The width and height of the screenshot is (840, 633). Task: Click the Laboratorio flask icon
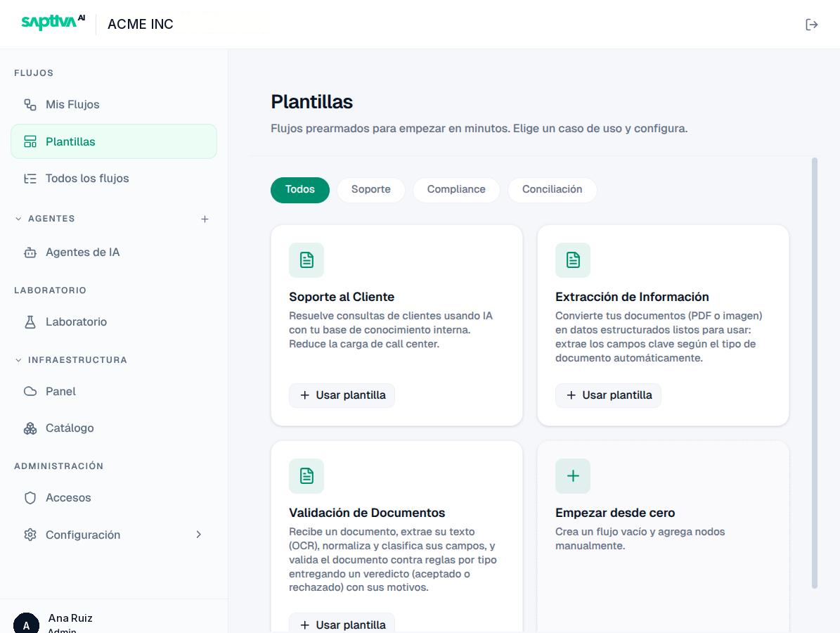pyautogui.click(x=30, y=322)
